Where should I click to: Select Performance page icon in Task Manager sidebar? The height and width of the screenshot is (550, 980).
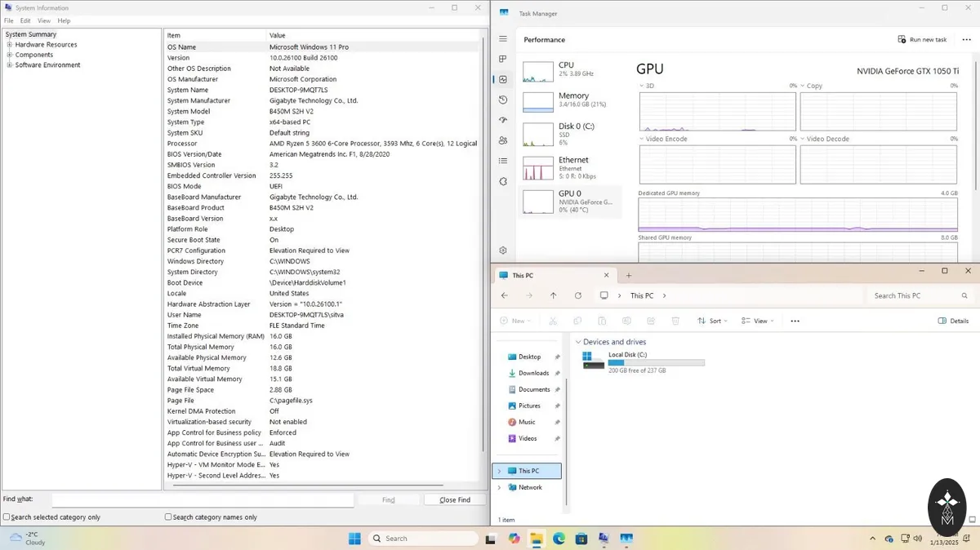(x=503, y=79)
